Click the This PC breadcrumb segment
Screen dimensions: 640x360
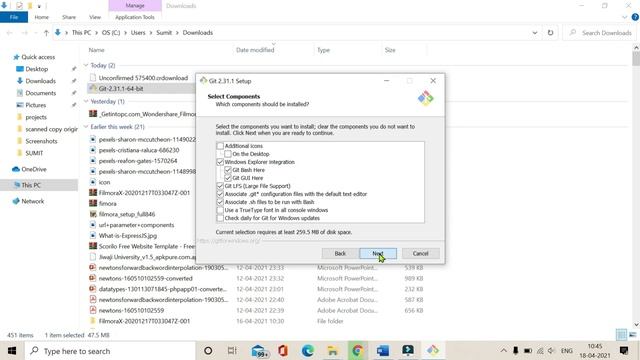tap(82, 33)
